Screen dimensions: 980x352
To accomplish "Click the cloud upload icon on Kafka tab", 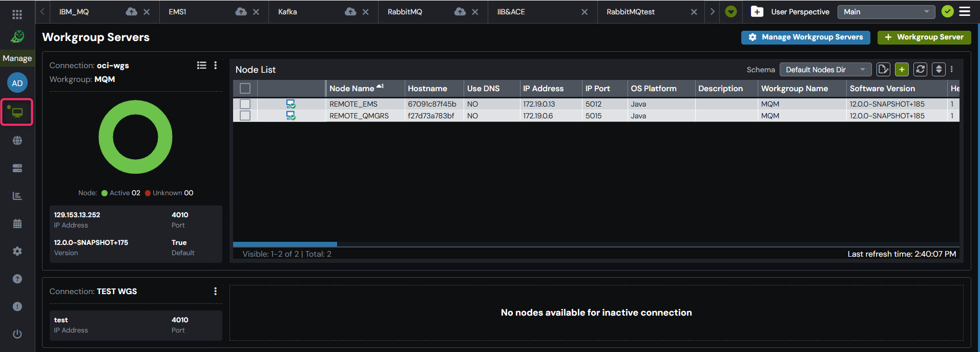I will 350,11.
